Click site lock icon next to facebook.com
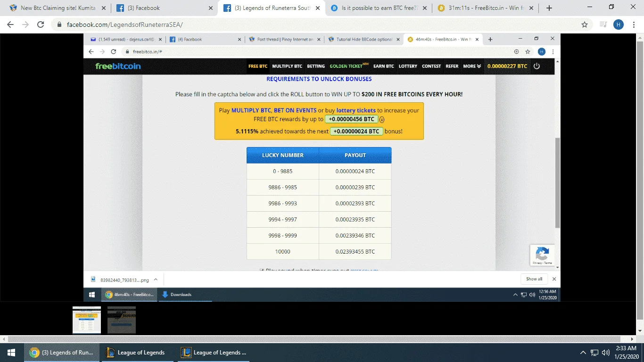644x362 pixels. click(59, 25)
